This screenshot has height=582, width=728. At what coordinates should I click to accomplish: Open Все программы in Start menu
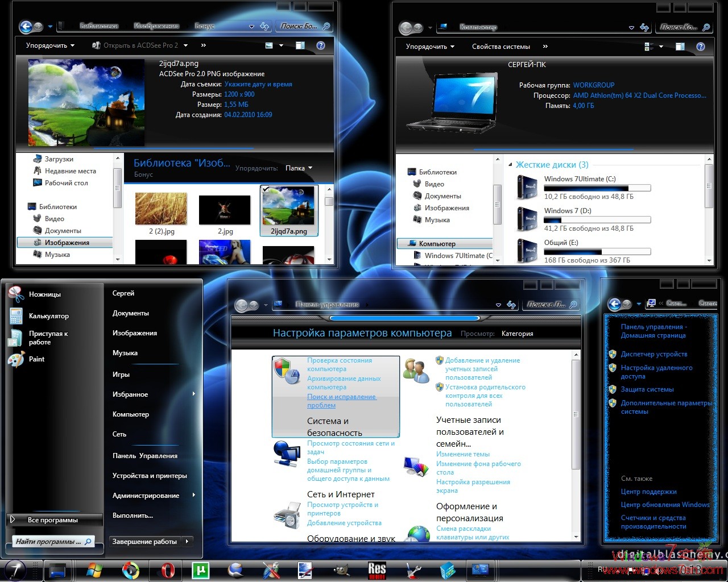55,520
